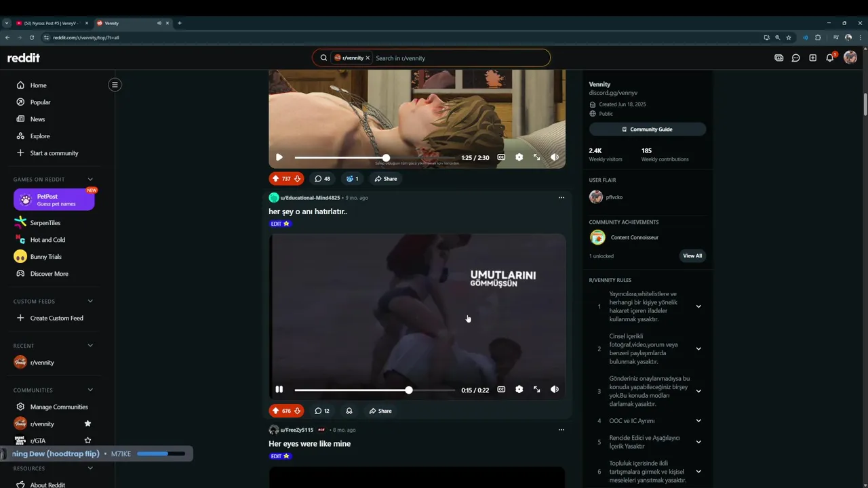The width and height of the screenshot is (868, 488).
Task: Open Hot and Cold game
Action: (x=47, y=240)
